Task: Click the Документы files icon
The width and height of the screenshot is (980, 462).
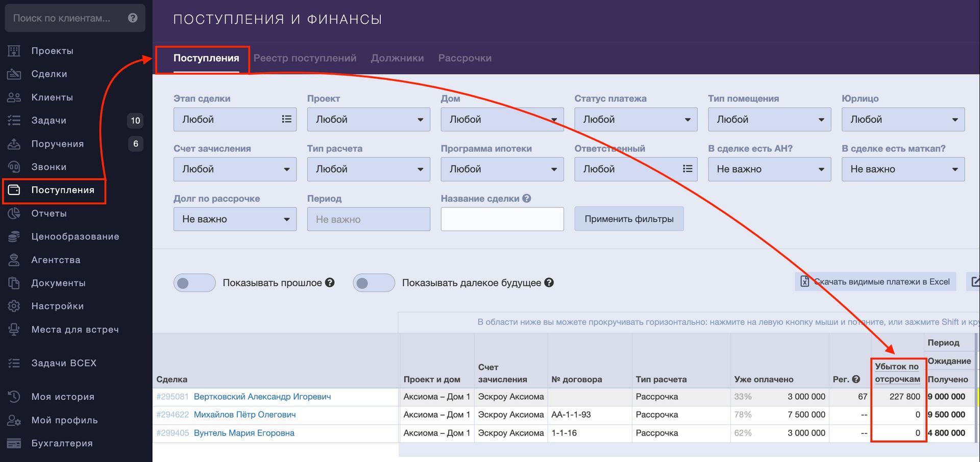Action: [x=14, y=283]
